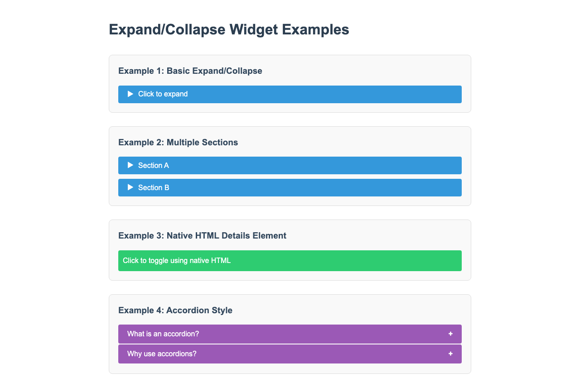
Task: Click the Example 1: Basic Expand/Collapse heading
Action: pos(190,71)
